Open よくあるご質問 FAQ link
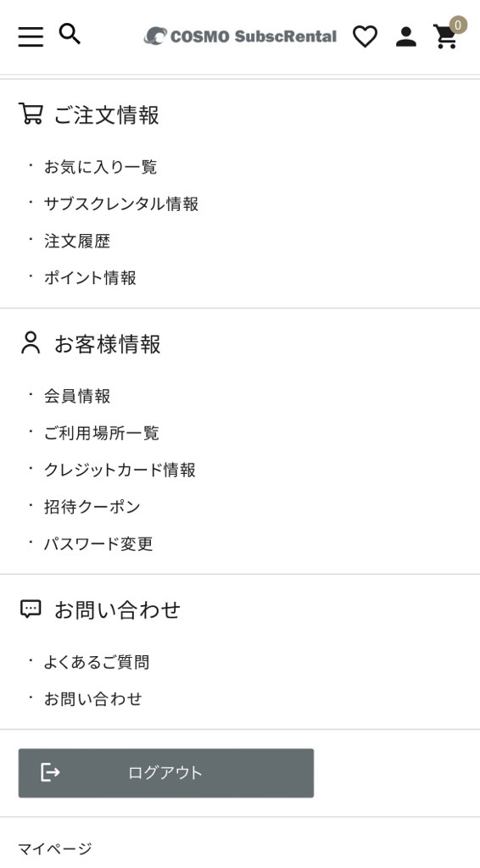 coord(97,661)
